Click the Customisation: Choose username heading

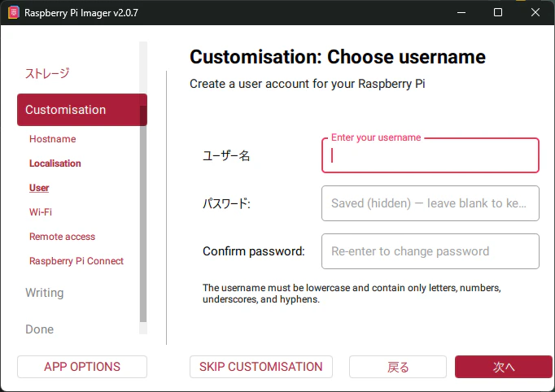click(x=338, y=57)
